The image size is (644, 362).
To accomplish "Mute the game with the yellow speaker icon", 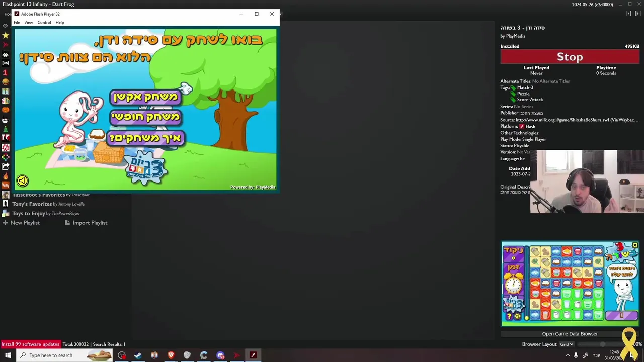I will tap(22, 180).
